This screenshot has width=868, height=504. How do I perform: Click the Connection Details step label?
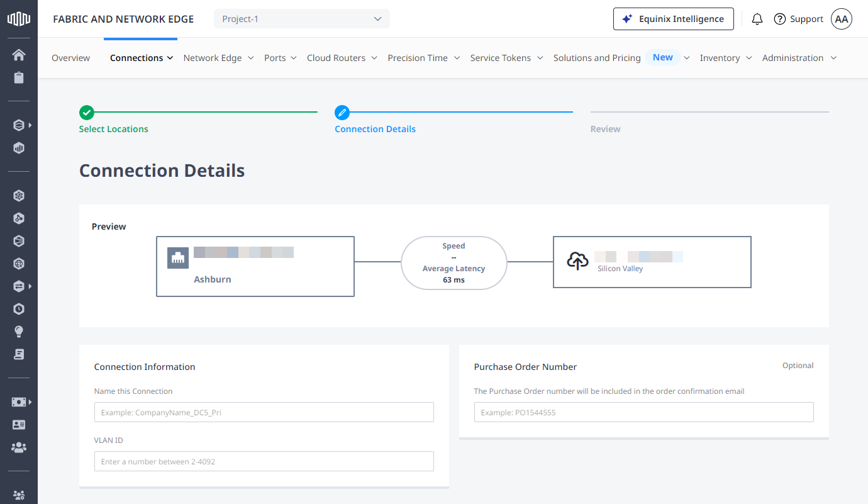coord(375,129)
